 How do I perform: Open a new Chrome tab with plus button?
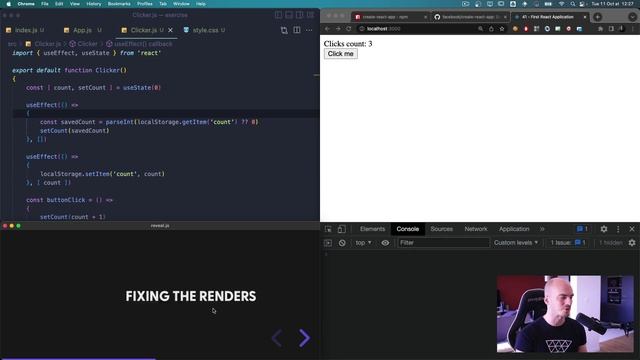[598, 17]
